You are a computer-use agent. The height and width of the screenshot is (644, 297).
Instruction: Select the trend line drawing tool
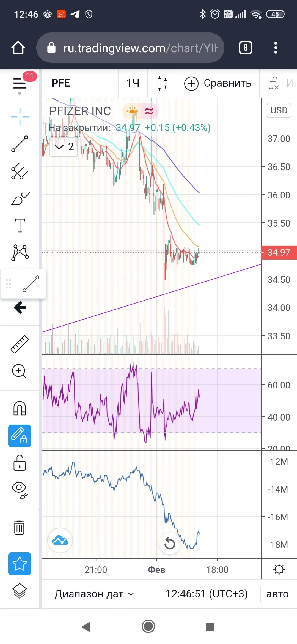20,144
